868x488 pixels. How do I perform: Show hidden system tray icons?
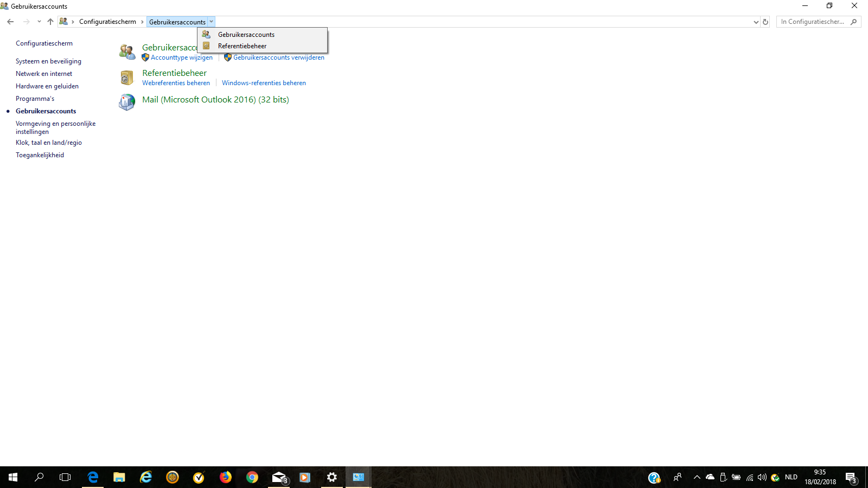click(x=697, y=477)
